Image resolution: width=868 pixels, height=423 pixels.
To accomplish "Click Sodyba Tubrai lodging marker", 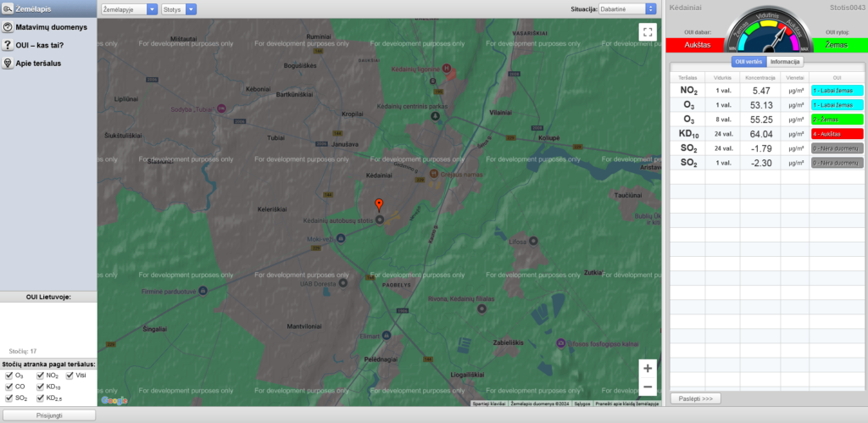I will 221,109.
